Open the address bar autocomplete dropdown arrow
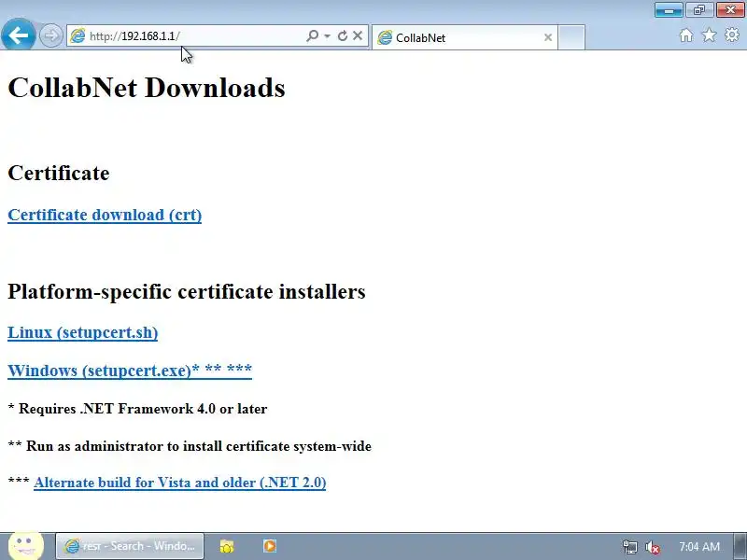This screenshot has width=747, height=560. point(328,35)
